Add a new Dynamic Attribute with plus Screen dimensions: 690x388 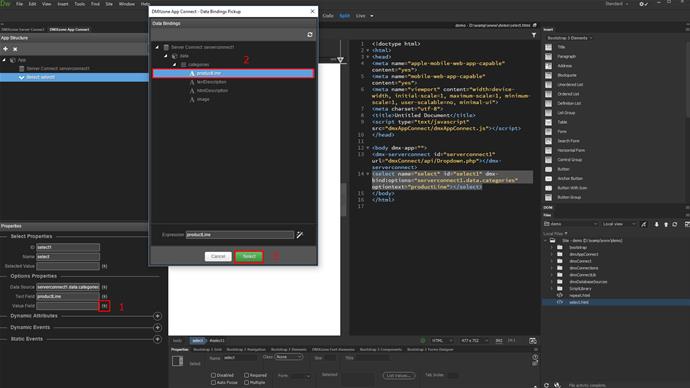click(157, 316)
